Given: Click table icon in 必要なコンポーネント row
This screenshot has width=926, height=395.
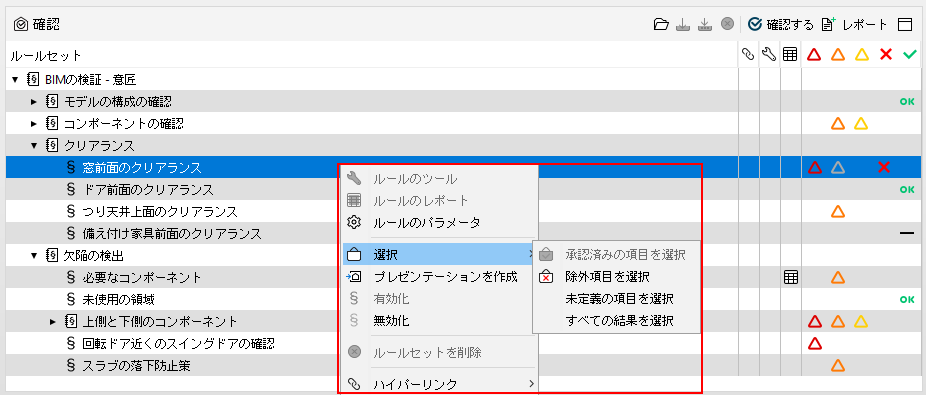Looking at the screenshot, I should (790, 278).
